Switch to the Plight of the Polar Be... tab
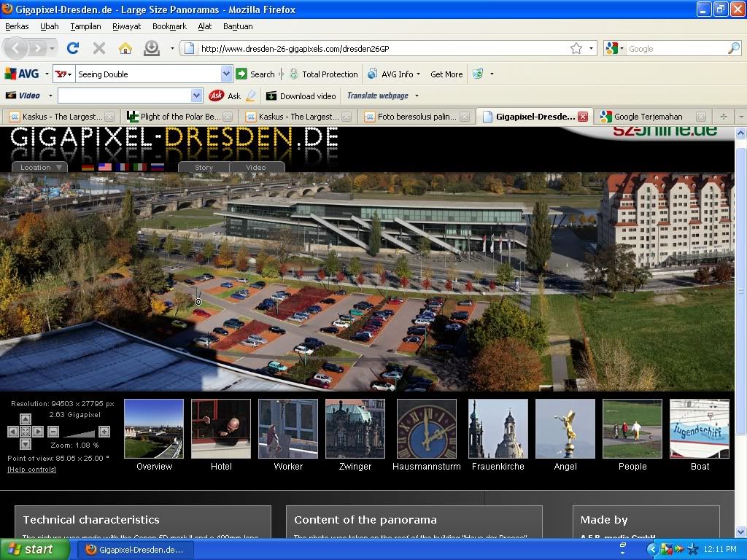 tap(179, 117)
